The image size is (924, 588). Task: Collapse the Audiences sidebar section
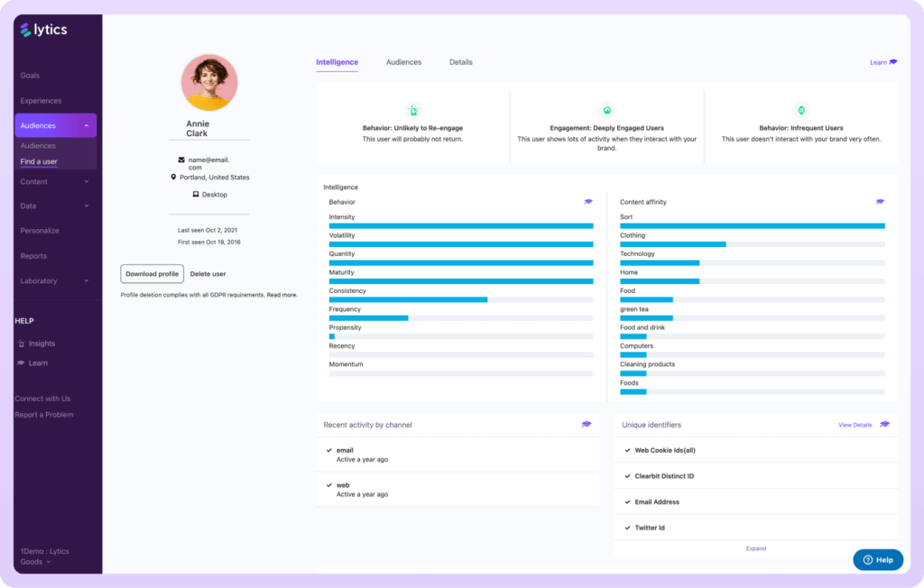tap(88, 124)
